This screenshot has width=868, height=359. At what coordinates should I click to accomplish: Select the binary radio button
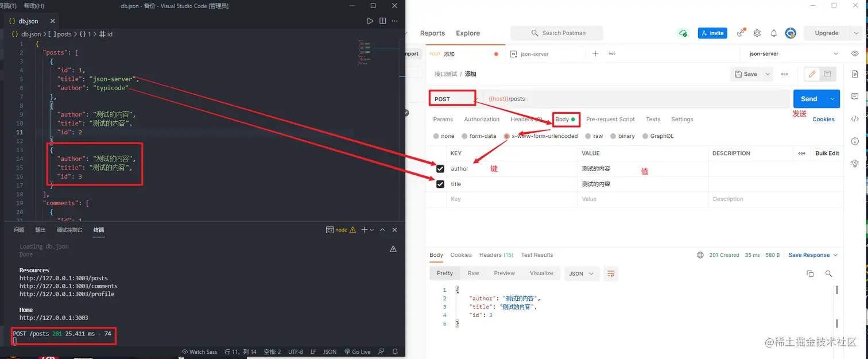[x=613, y=136]
